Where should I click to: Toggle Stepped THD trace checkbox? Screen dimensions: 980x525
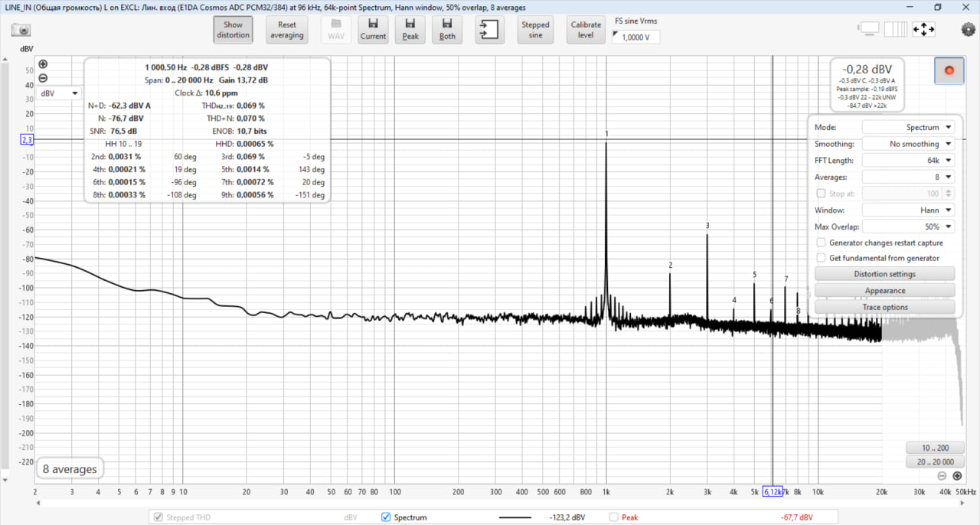click(158, 517)
